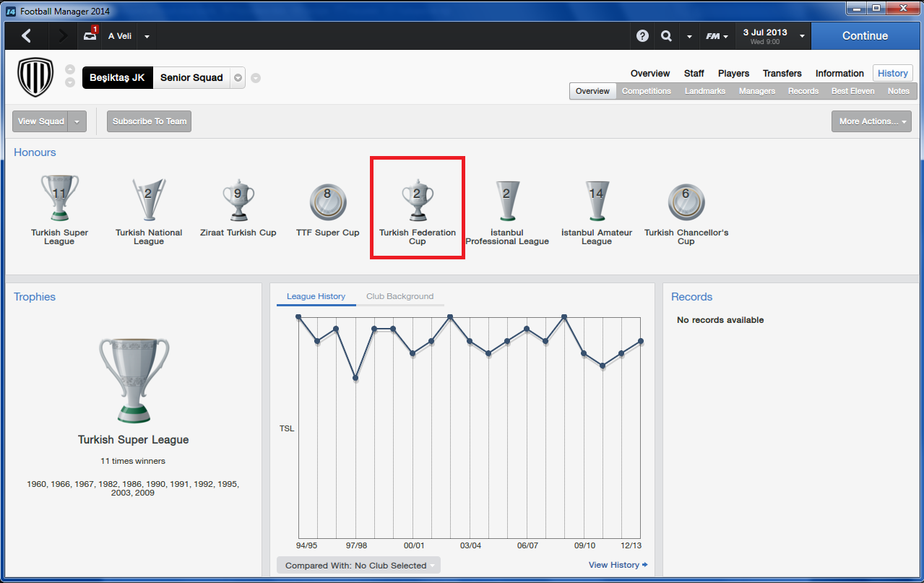Open the Players menu
Viewport: 924px width, 583px height.
click(733, 73)
